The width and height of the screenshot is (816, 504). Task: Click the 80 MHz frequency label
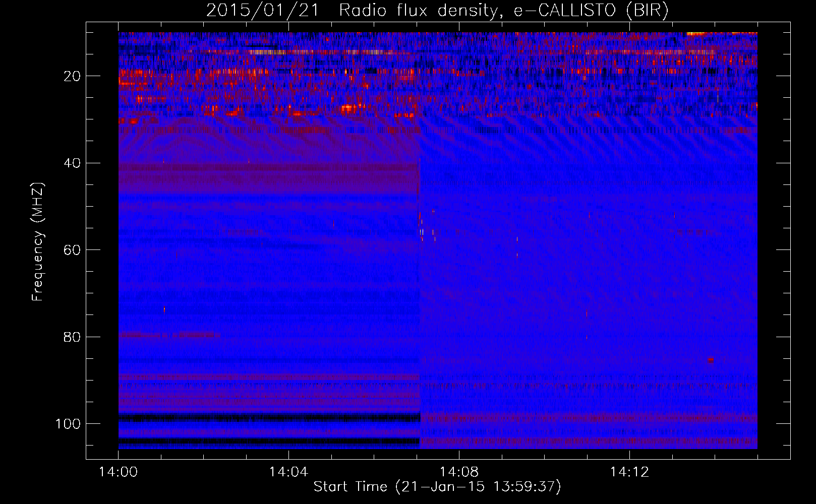[x=72, y=337]
